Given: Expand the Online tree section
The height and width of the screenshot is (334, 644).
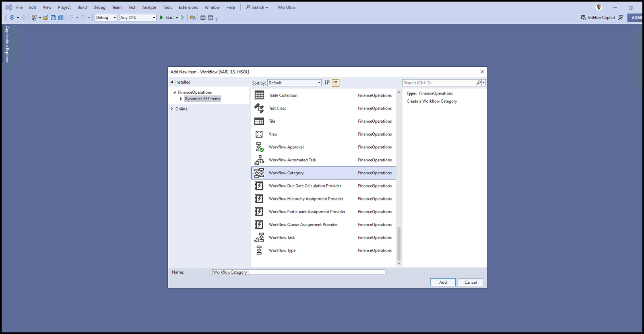Looking at the screenshot, I should 172,109.
